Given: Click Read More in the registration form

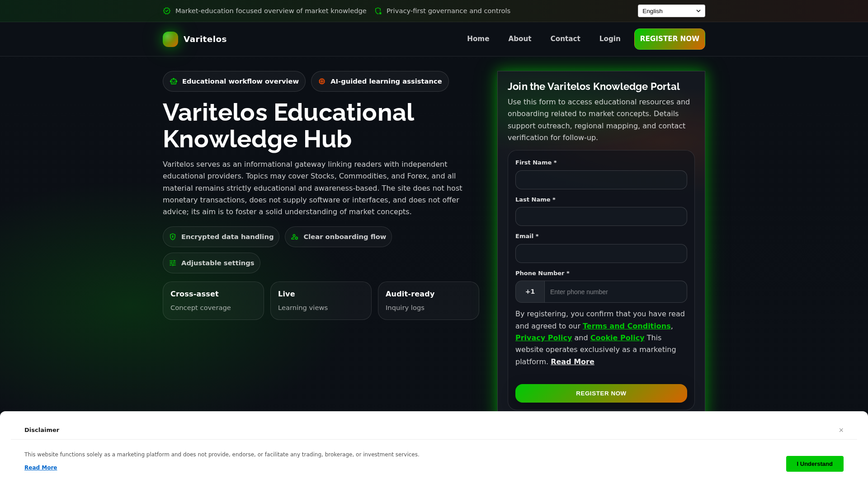Looking at the screenshot, I should coord(572,362).
